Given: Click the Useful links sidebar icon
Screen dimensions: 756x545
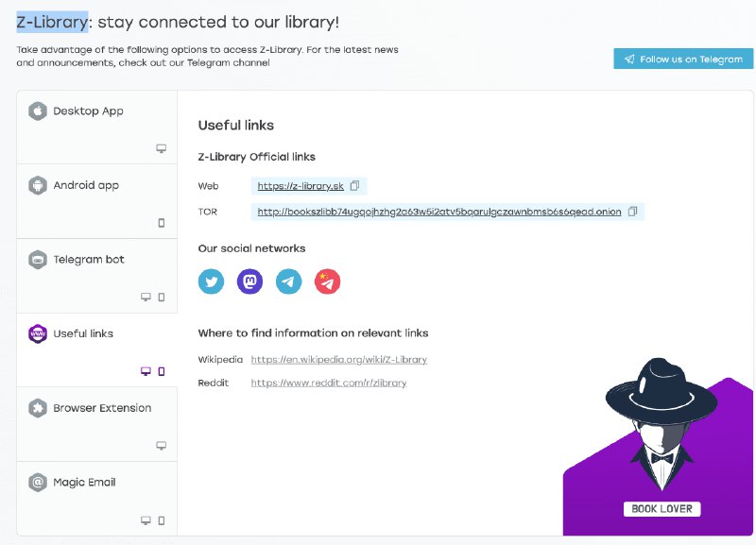Looking at the screenshot, I should tap(36, 333).
